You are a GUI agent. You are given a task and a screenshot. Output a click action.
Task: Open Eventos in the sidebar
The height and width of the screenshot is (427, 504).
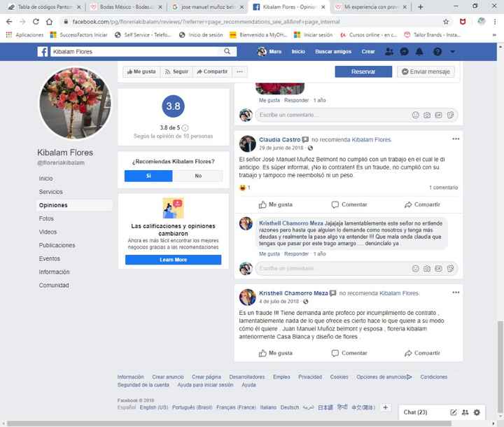50,258
